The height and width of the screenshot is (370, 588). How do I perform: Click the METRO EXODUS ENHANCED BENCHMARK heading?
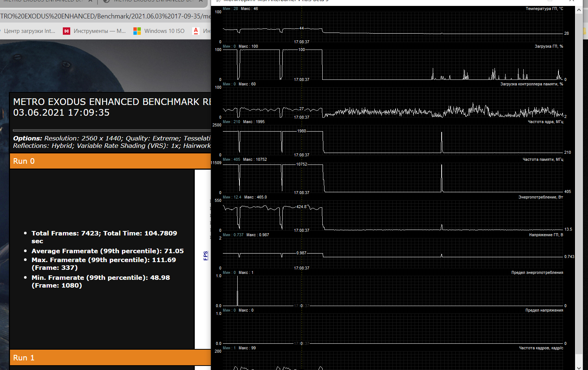point(112,102)
